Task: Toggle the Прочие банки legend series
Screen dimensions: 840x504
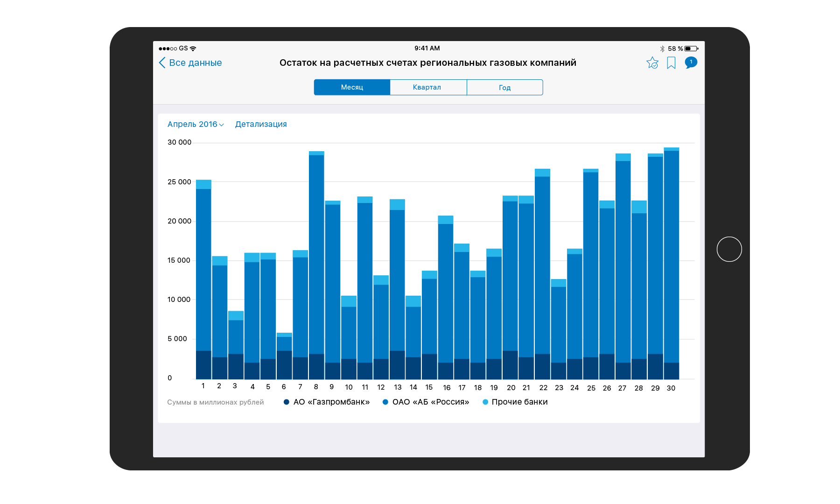Action: point(515,402)
